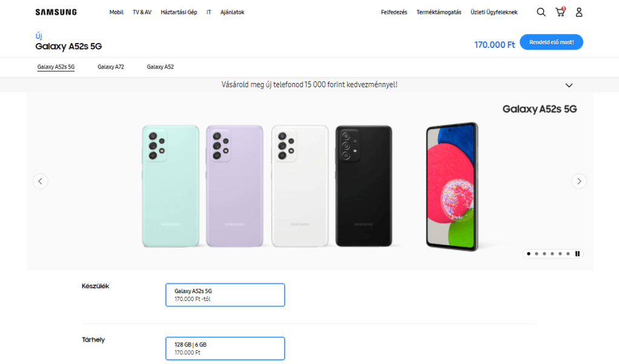Viewport: 619px width, 364px height.
Task: Switch to the Galaxy A52 tab
Action: pyautogui.click(x=160, y=67)
